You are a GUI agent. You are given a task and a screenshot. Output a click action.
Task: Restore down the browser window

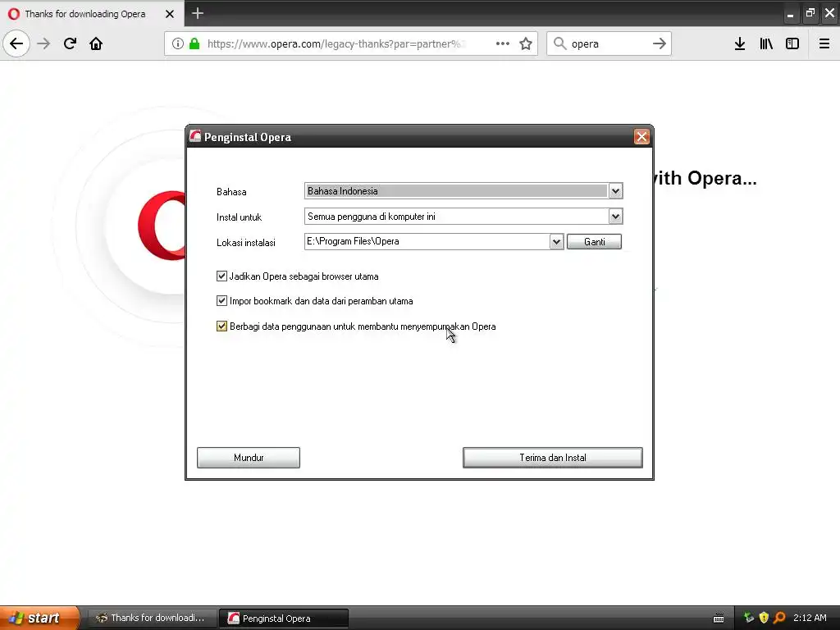(x=810, y=13)
